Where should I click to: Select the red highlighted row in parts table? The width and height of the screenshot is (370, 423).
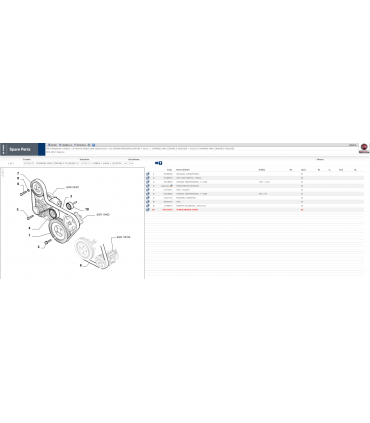[255, 210]
